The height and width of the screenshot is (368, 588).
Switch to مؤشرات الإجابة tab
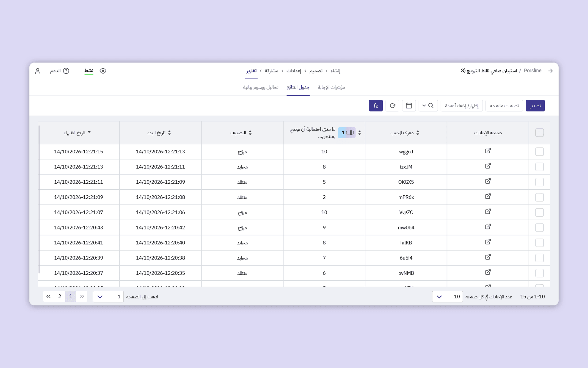pyautogui.click(x=331, y=87)
